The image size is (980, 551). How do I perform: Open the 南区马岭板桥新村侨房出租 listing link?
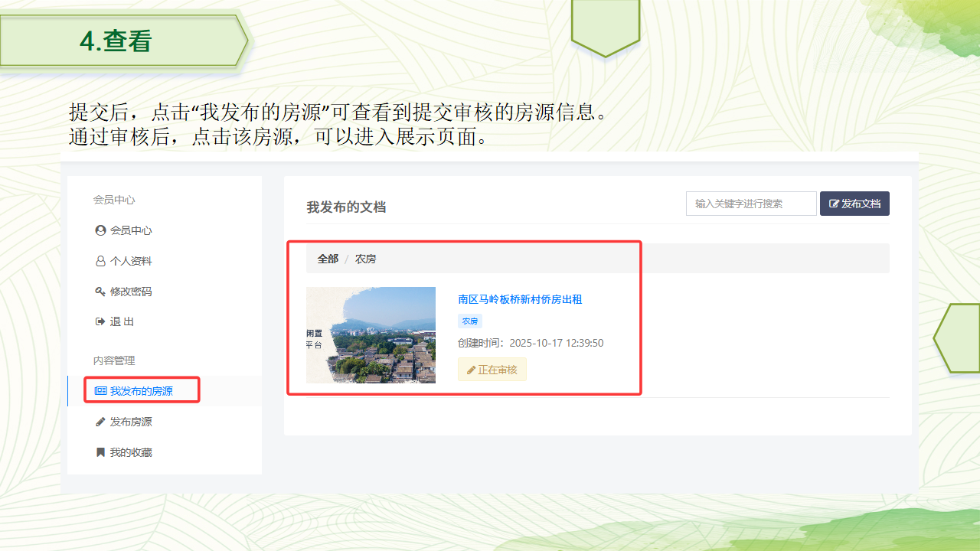(x=520, y=299)
